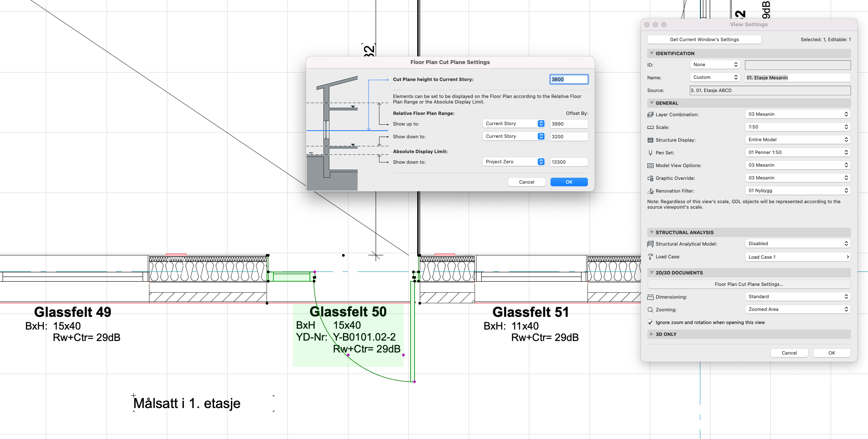Open the Scale 1:50 dropdown
The width and height of the screenshot is (868, 439).
(798, 127)
